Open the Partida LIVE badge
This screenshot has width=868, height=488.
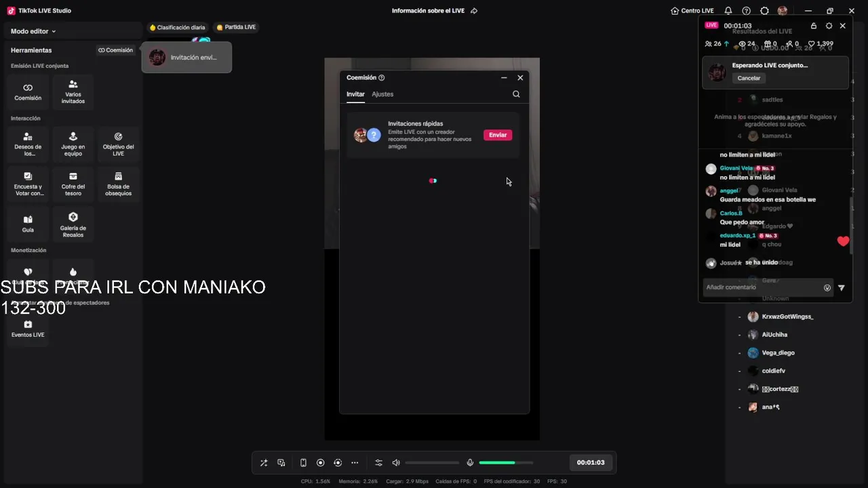pyautogui.click(x=236, y=27)
